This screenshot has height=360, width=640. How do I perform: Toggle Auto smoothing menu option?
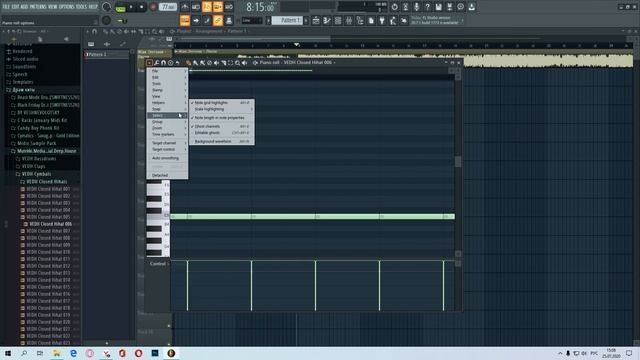(167, 158)
